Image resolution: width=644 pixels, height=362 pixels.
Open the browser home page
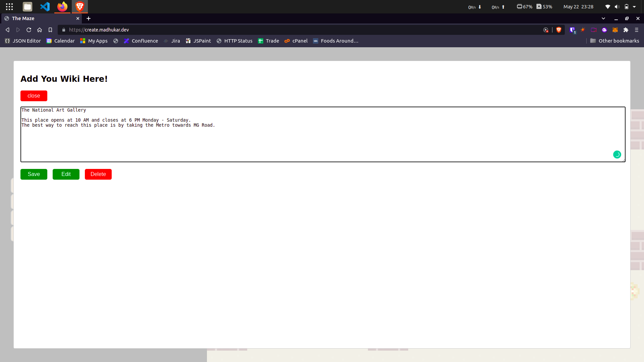[40, 30]
